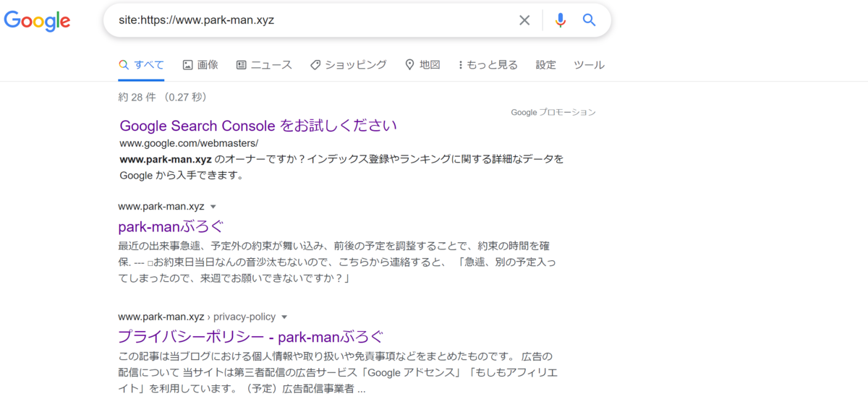Click the 画像 images tab icon

pos(187,65)
